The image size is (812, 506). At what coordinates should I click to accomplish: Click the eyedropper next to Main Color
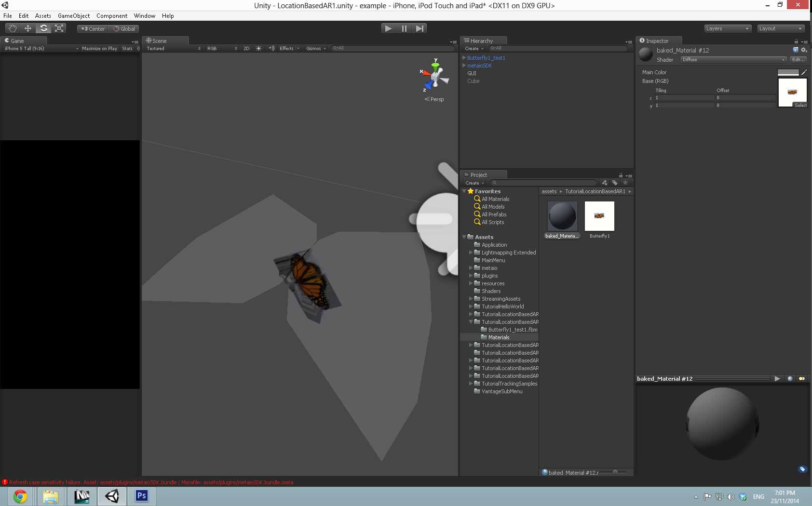(x=803, y=72)
